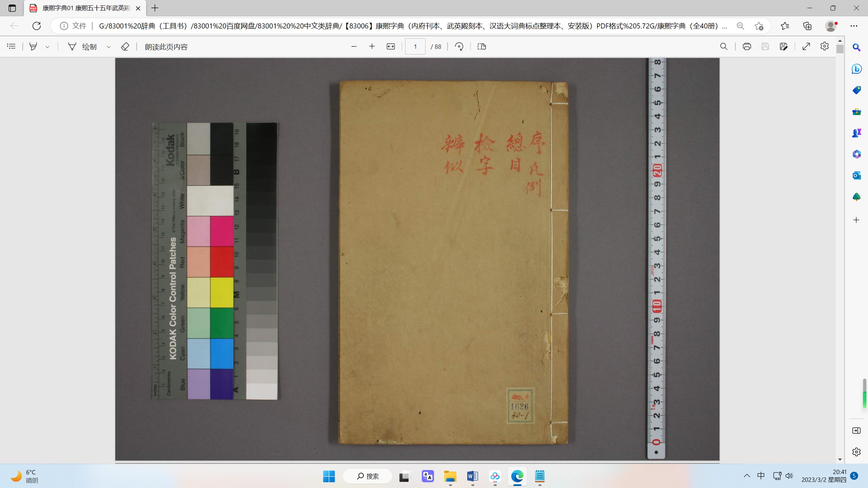Toggle the table of contents panel

pos(11,46)
